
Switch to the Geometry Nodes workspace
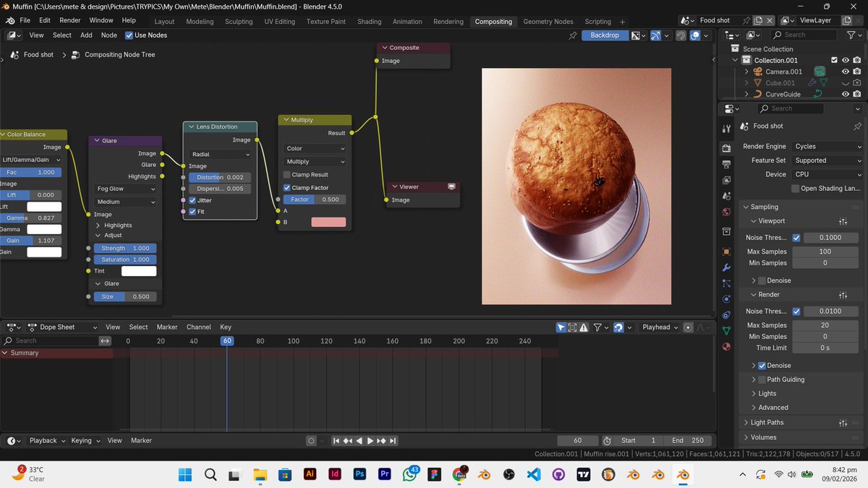pos(548,22)
